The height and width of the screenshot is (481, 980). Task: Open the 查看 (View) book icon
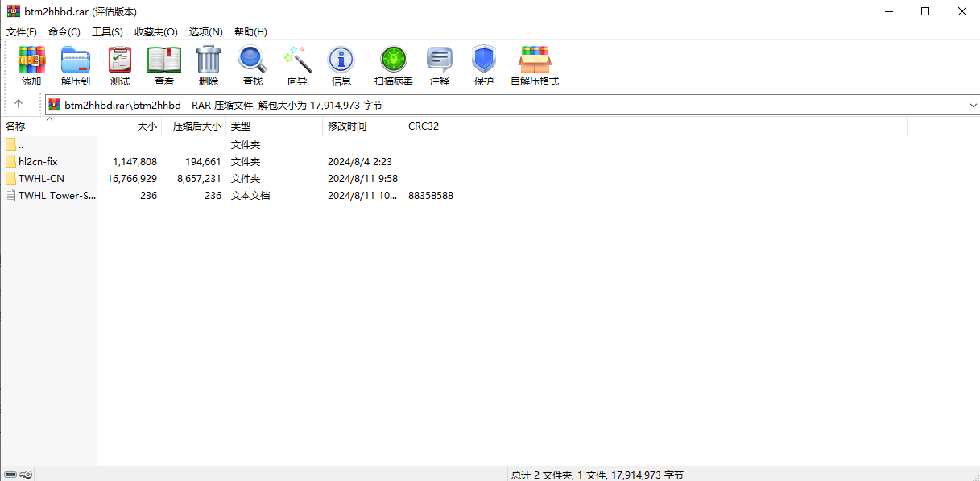[x=164, y=60]
